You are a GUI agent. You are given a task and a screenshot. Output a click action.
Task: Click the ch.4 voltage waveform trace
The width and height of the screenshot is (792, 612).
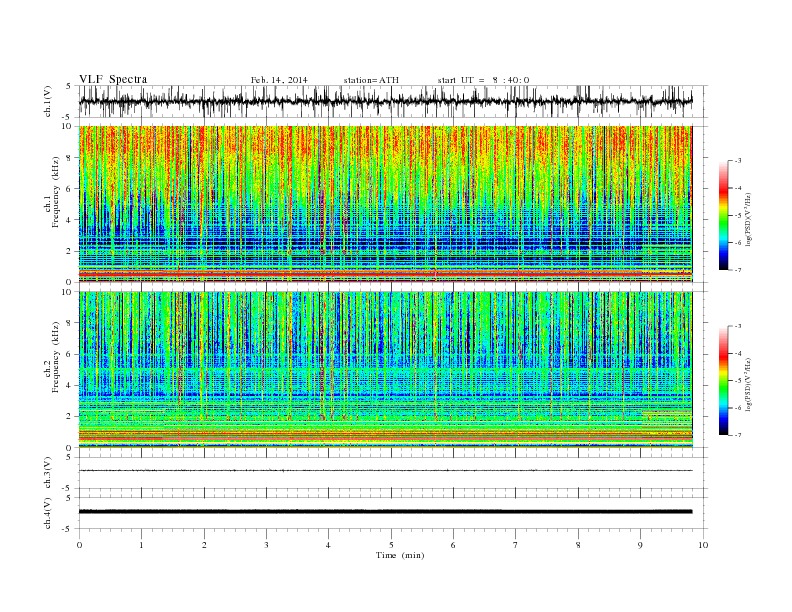pyautogui.click(x=385, y=512)
